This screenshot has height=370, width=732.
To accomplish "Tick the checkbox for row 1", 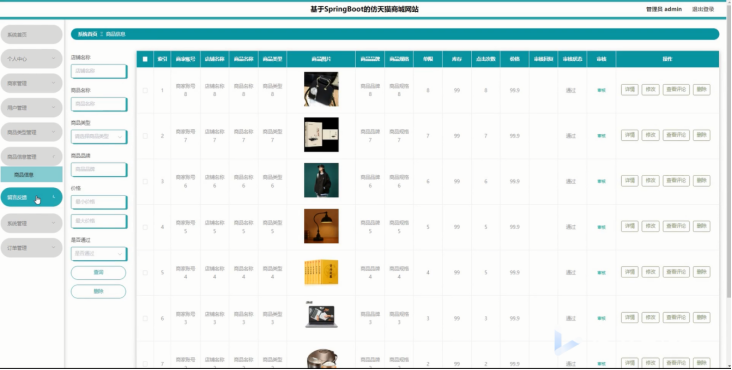I will point(145,90).
